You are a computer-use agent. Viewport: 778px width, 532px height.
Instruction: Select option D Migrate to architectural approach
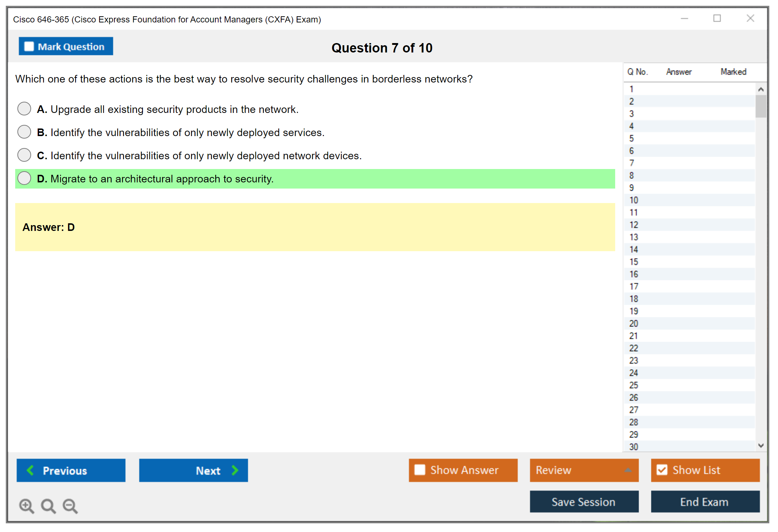pyautogui.click(x=24, y=178)
